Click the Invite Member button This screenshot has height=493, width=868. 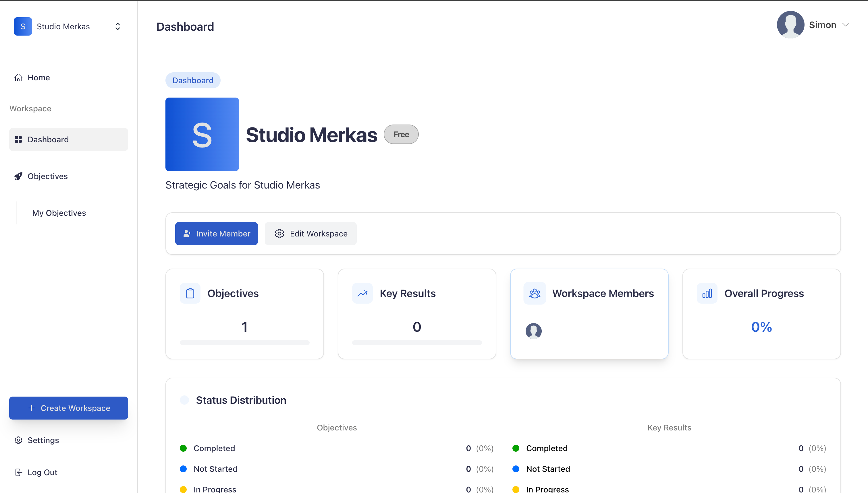[216, 234]
